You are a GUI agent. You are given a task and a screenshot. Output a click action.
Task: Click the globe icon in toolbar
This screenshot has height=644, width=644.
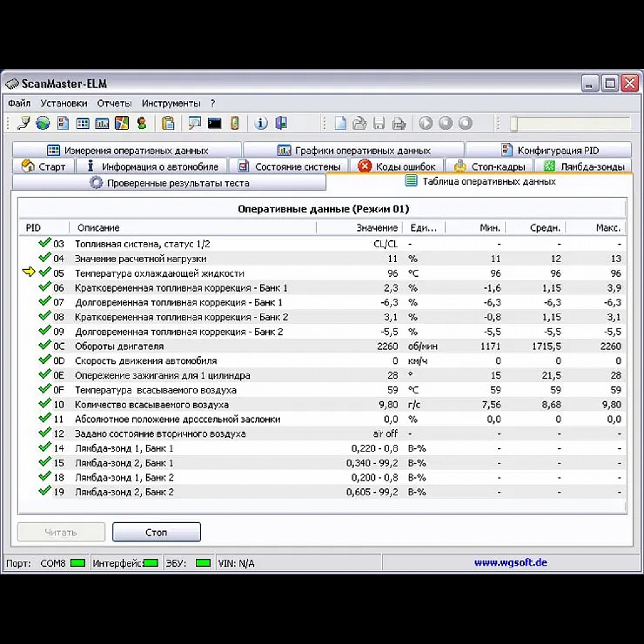43,123
